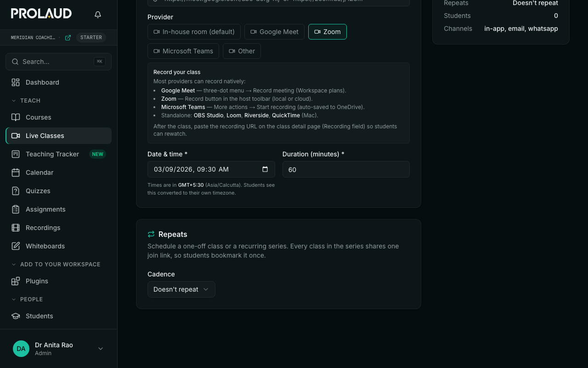Click the Quizzes question-mark icon
The width and height of the screenshot is (588, 368).
pos(16,191)
